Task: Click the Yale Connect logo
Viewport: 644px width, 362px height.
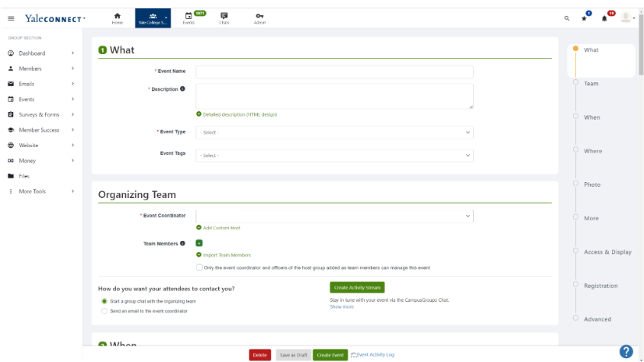Action: click(53, 18)
